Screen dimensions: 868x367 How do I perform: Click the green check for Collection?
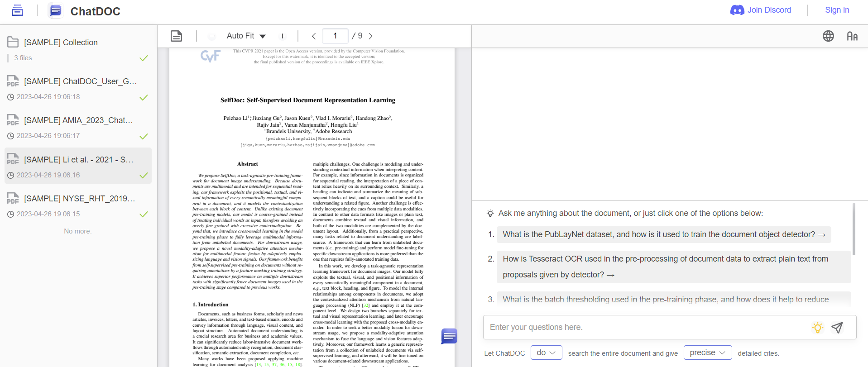click(144, 58)
